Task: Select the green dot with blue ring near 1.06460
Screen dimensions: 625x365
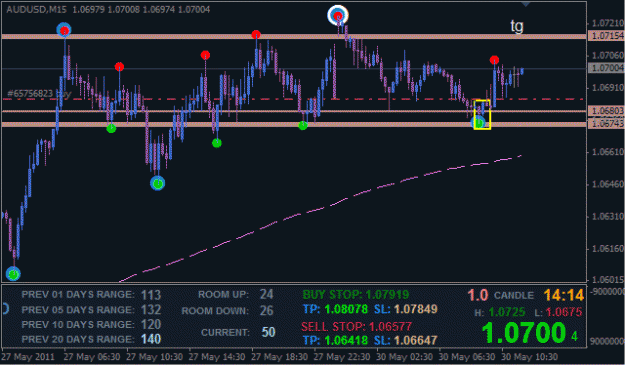Action: (x=157, y=183)
